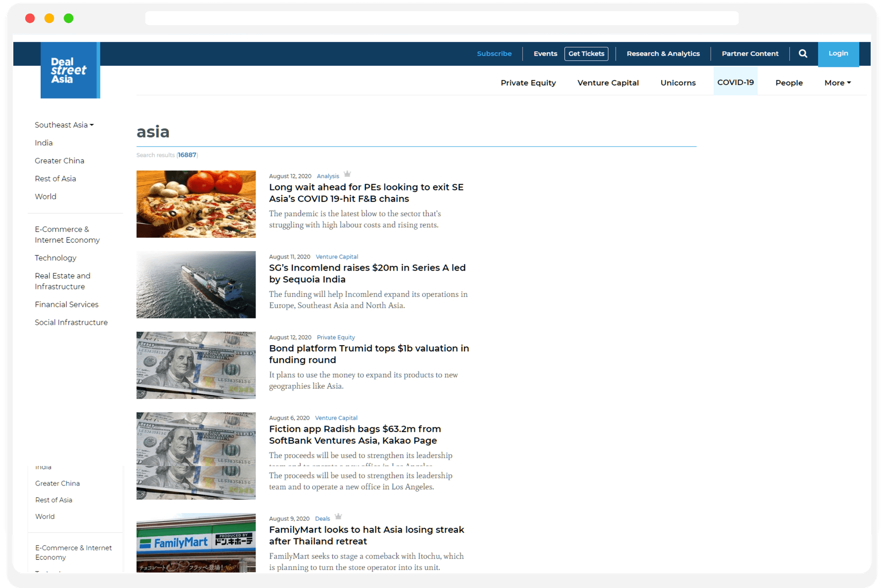Select India in the upper sidebar

coord(44,143)
